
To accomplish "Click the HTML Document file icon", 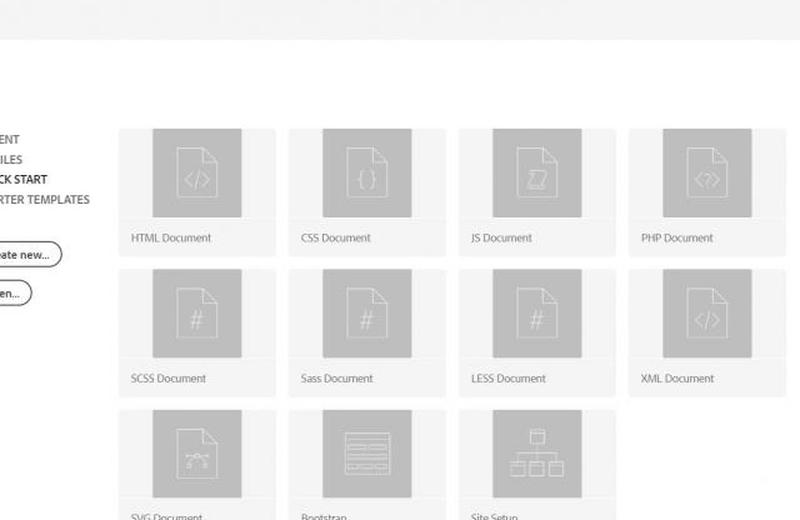I will [197, 172].
